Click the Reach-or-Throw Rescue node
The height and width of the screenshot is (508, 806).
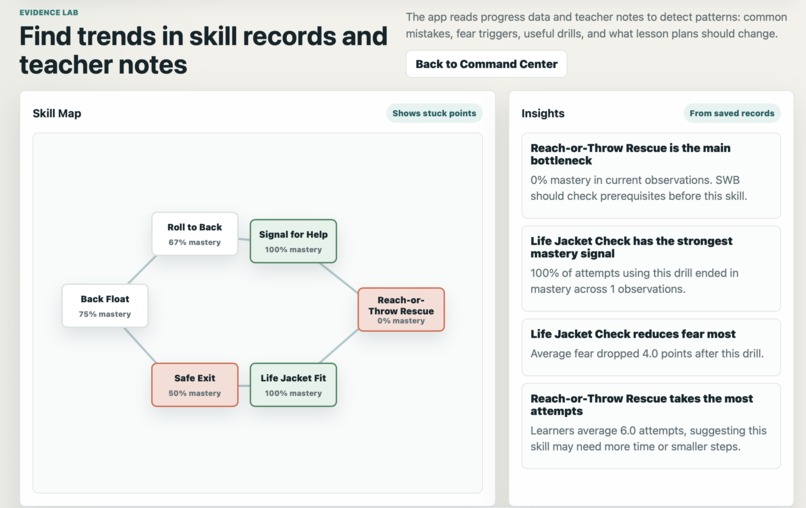pyautogui.click(x=401, y=310)
